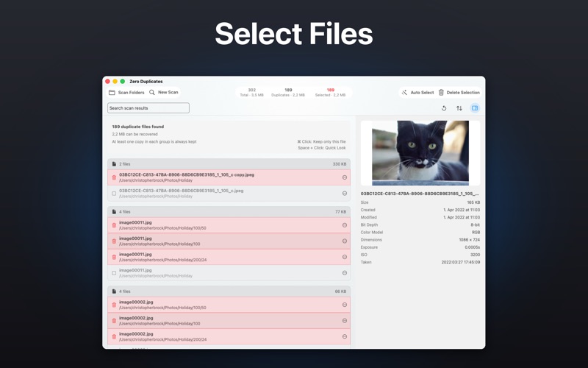The image size is (588, 368).
Task: Click the Taken date '2022:03:27 17:45:09'
Action: 461,262
